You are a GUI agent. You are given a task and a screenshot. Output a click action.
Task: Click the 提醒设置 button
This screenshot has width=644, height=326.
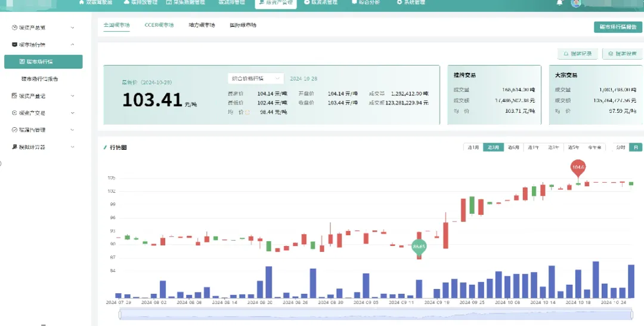click(621, 54)
